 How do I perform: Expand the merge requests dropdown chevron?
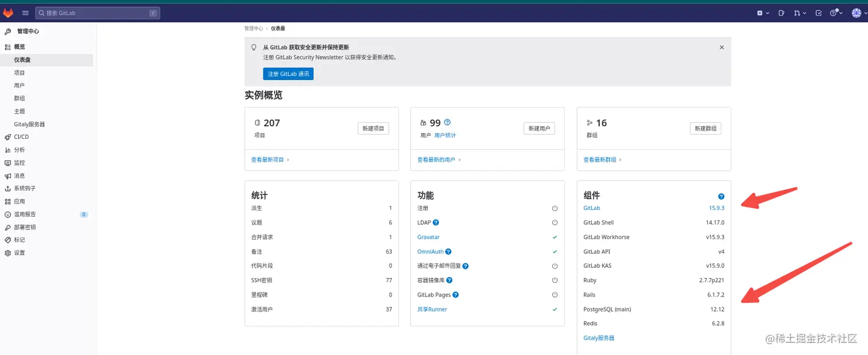point(804,13)
